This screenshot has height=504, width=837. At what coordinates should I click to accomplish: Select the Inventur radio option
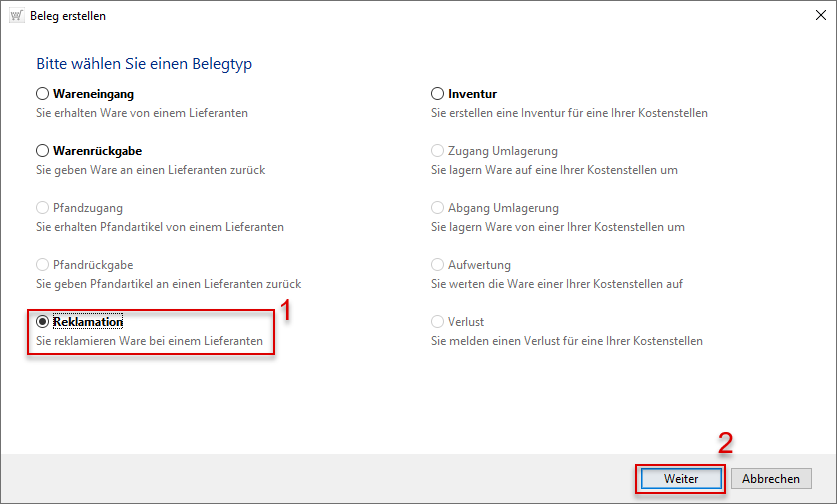(x=438, y=94)
